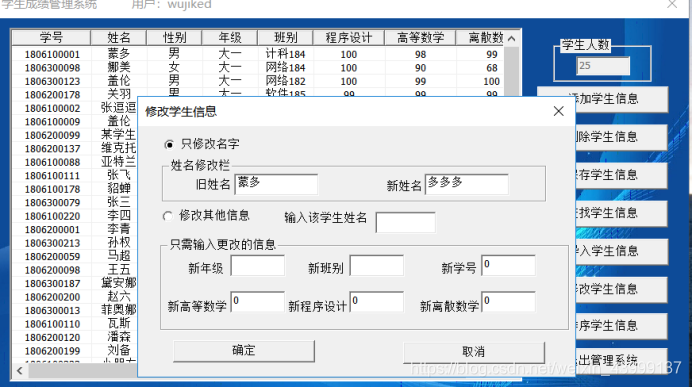
Task: Click the 退出管理系统 button in main window
Action: [x=622, y=360]
